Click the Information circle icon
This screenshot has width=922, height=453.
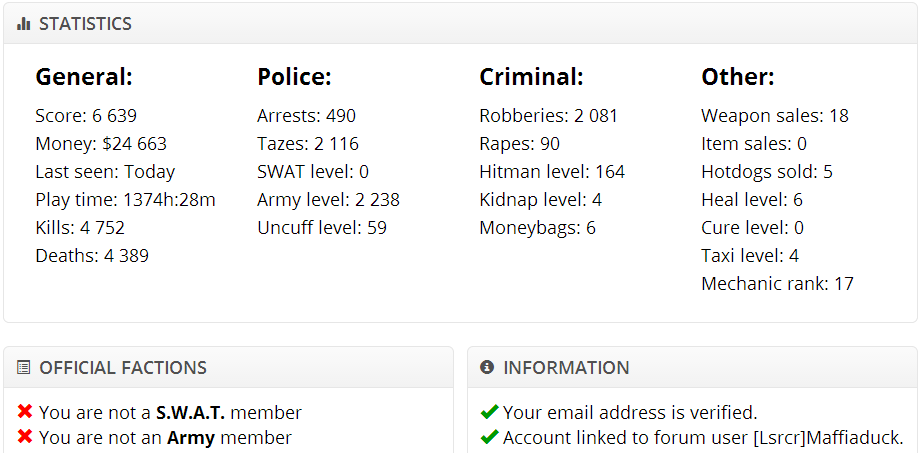[x=487, y=367]
